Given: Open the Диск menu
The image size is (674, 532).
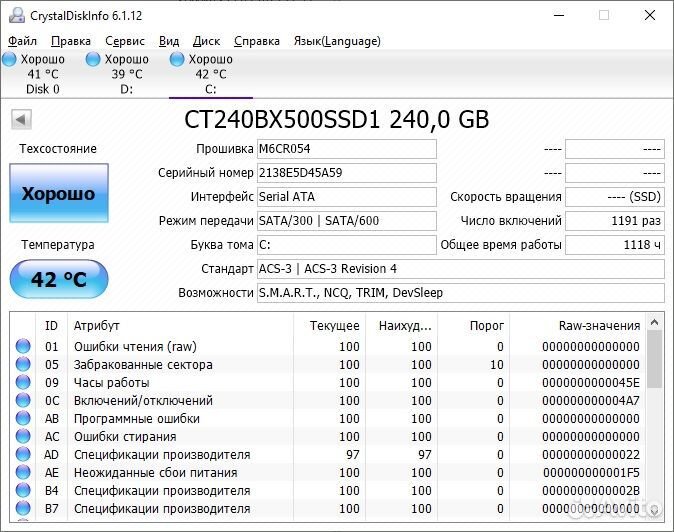Looking at the screenshot, I should [206, 41].
